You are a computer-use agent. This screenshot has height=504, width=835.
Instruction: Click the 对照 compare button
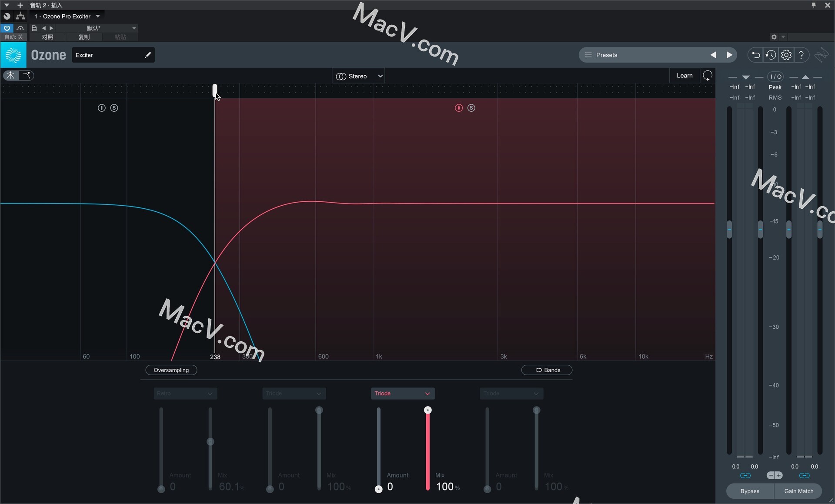click(47, 37)
